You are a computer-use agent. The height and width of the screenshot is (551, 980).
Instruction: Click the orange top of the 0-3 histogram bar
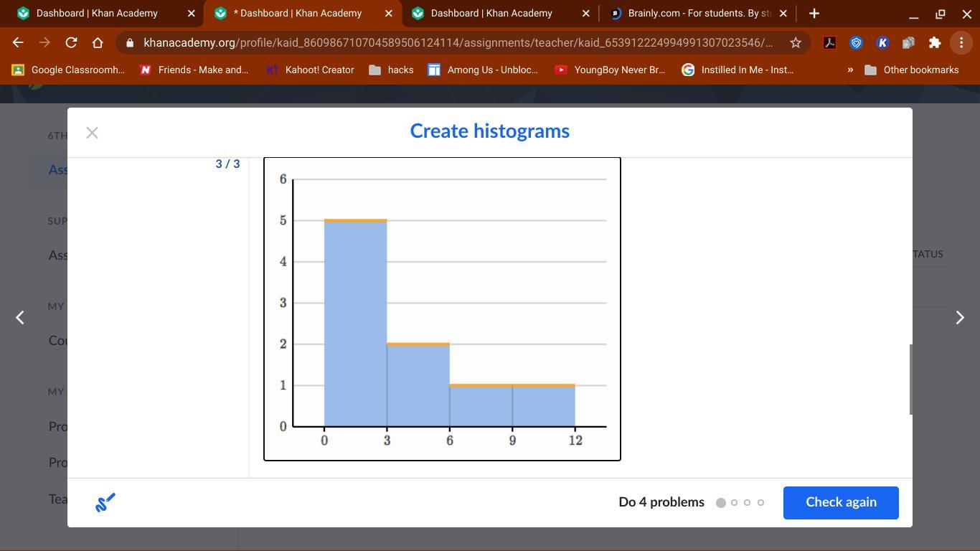point(355,220)
